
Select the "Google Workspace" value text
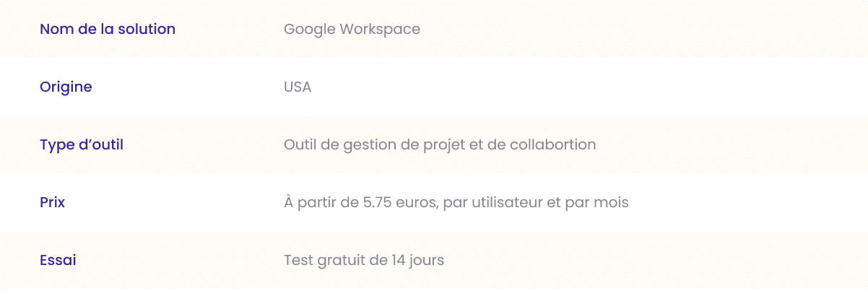point(352,30)
